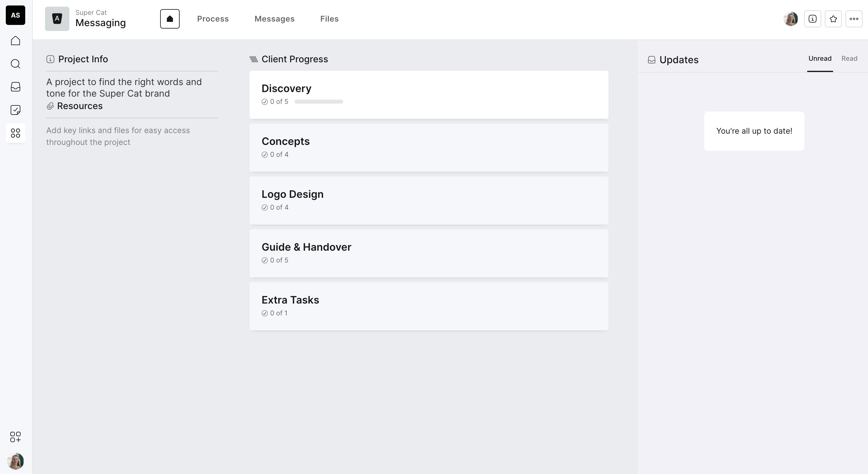Open the home icon in left sidebar
The width and height of the screenshot is (868, 474).
(x=15, y=41)
